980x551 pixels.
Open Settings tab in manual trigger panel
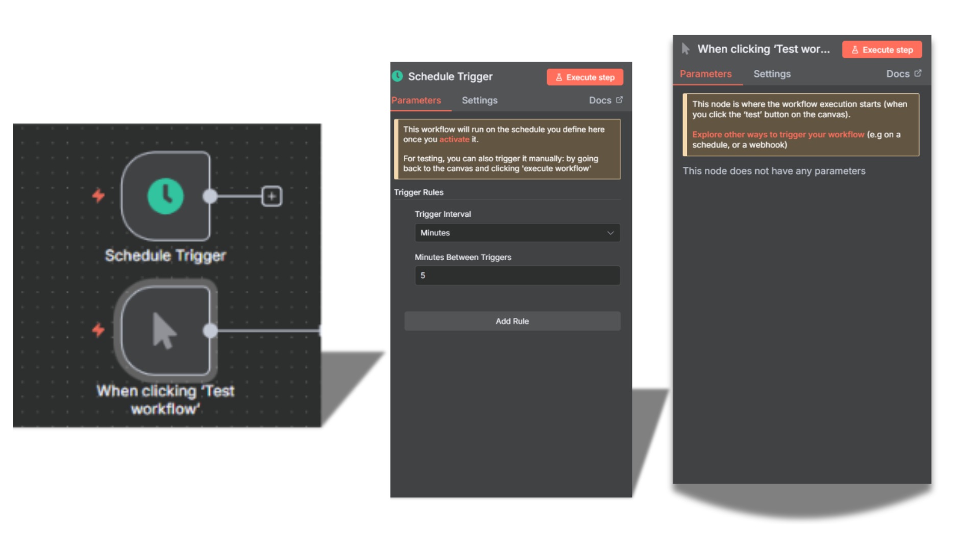tap(772, 74)
